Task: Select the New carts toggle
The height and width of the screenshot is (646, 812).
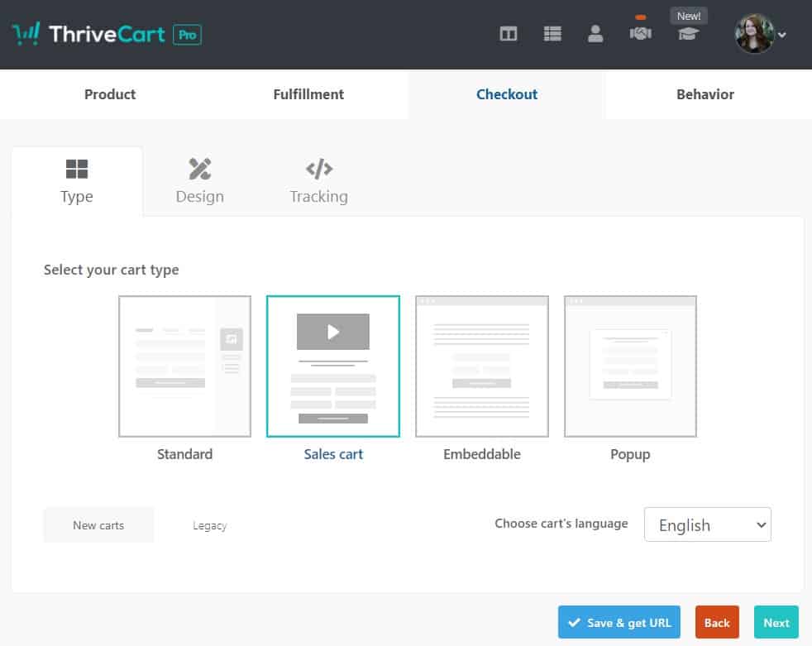Action: pyautogui.click(x=98, y=525)
